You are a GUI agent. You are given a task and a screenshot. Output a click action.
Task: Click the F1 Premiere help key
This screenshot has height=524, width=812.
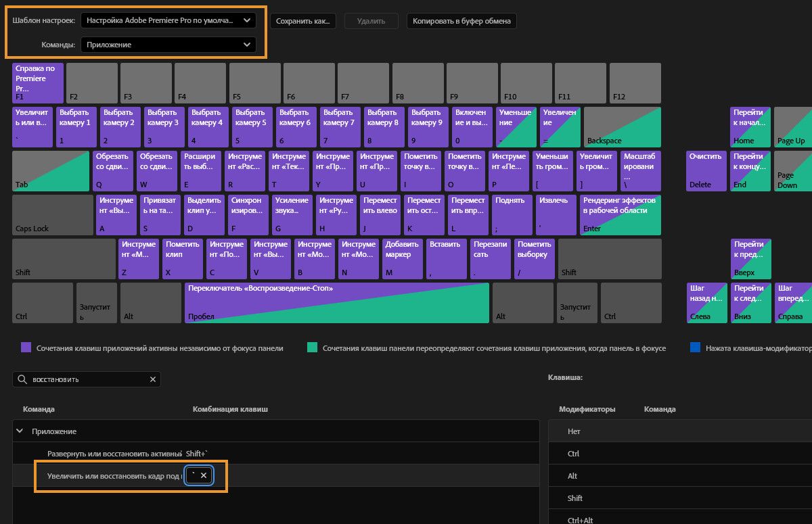pyautogui.click(x=37, y=82)
